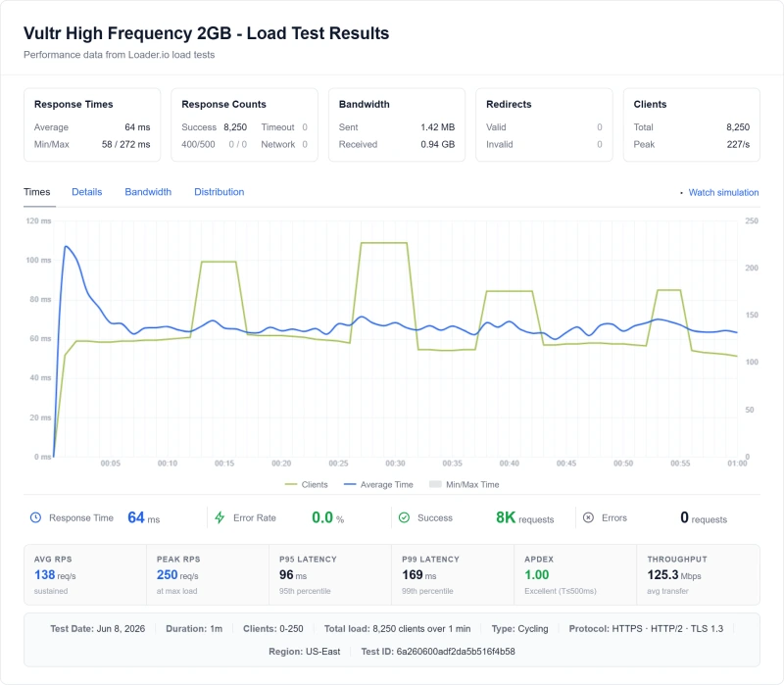Click the Type: Cycling entry

pyautogui.click(x=519, y=628)
